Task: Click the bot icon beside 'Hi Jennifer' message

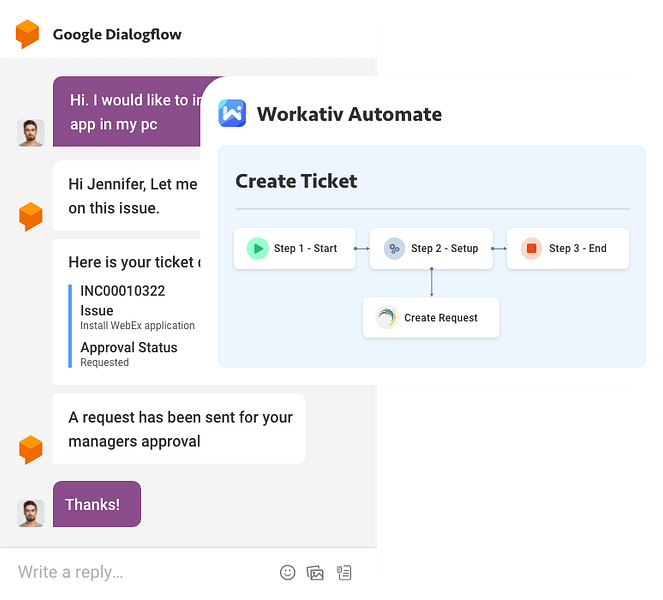Action: pyautogui.click(x=30, y=217)
